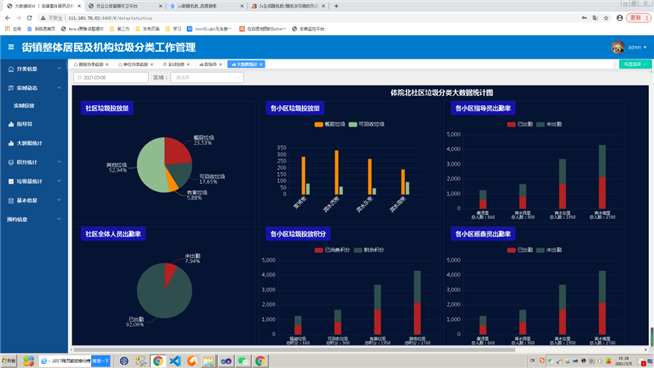Click the browser back arrow
Viewport: 654px width, 368px height.
pyautogui.click(x=8, y=18)
